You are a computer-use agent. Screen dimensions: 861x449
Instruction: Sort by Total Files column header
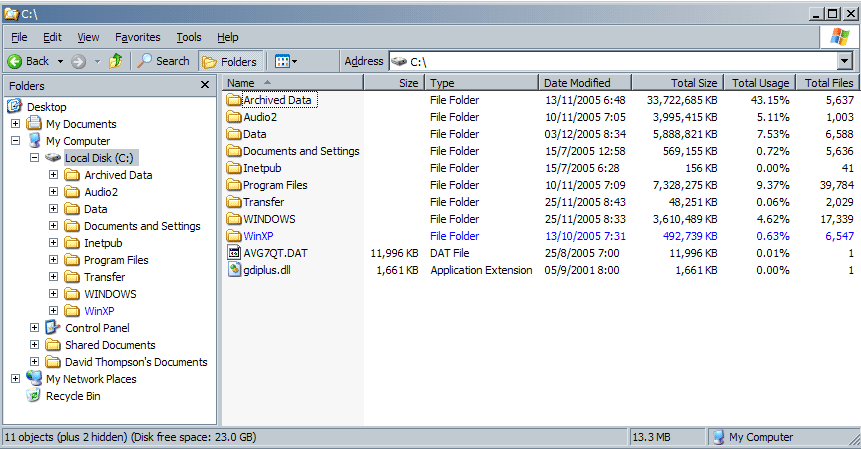coord(829,83)
